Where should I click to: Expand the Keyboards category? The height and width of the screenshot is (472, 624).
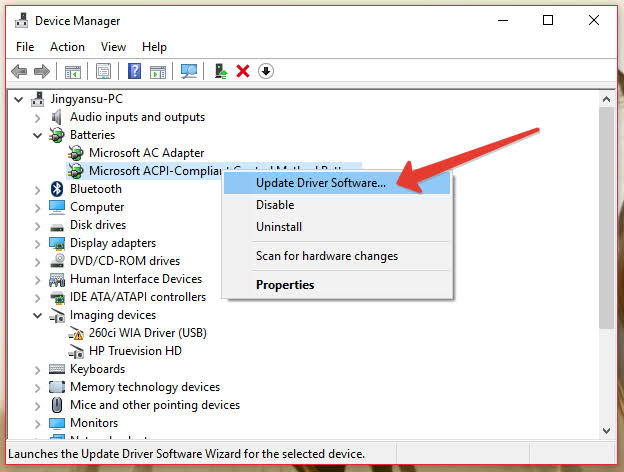(x=38, y=369)
